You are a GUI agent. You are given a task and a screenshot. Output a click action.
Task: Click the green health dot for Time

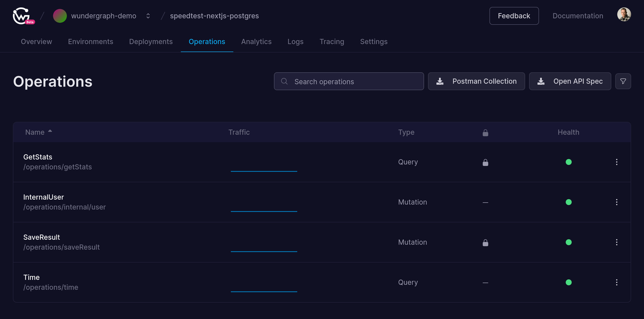[569, 282]
